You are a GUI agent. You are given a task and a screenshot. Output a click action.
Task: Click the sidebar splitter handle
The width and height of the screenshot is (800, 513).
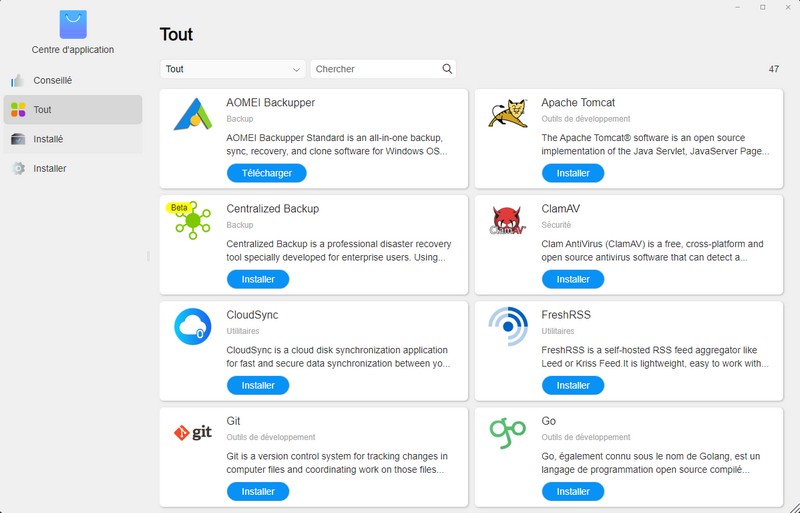tap(148, 256)
